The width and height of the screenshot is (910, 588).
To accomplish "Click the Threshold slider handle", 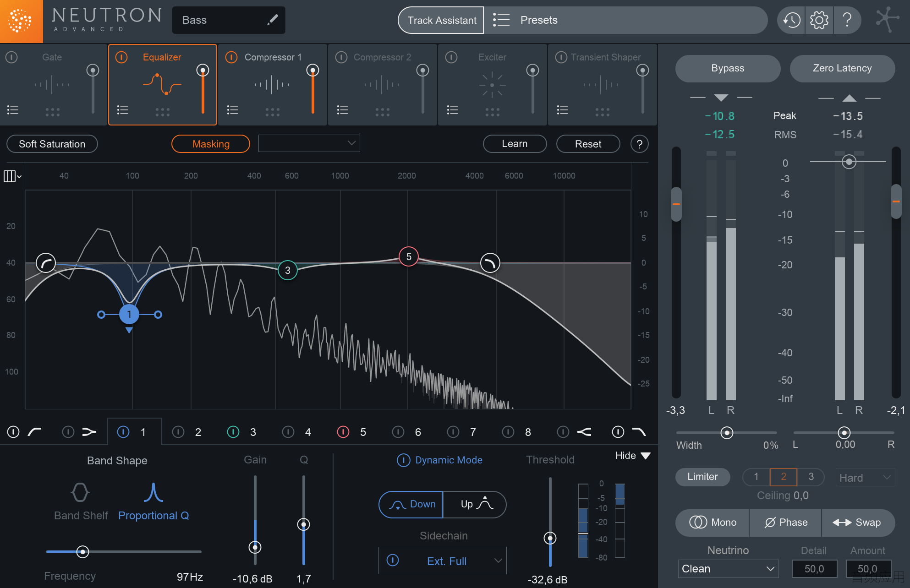I will point(550,538).
